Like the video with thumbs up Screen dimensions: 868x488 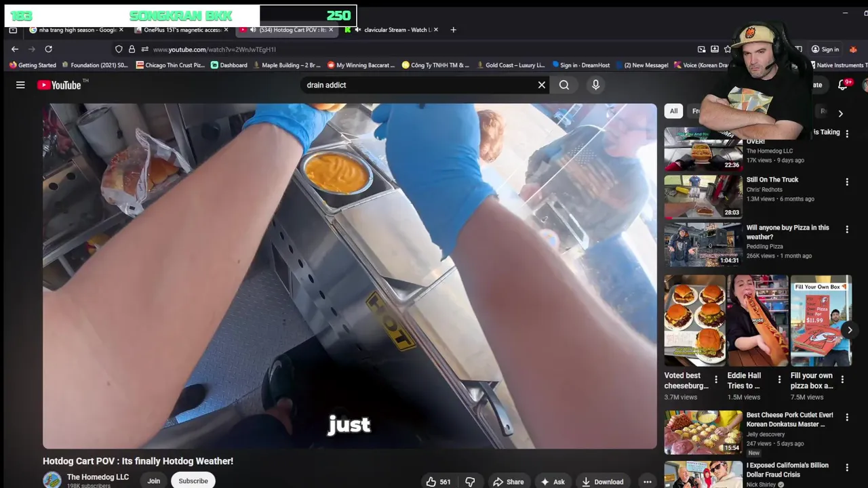point(438,481)
